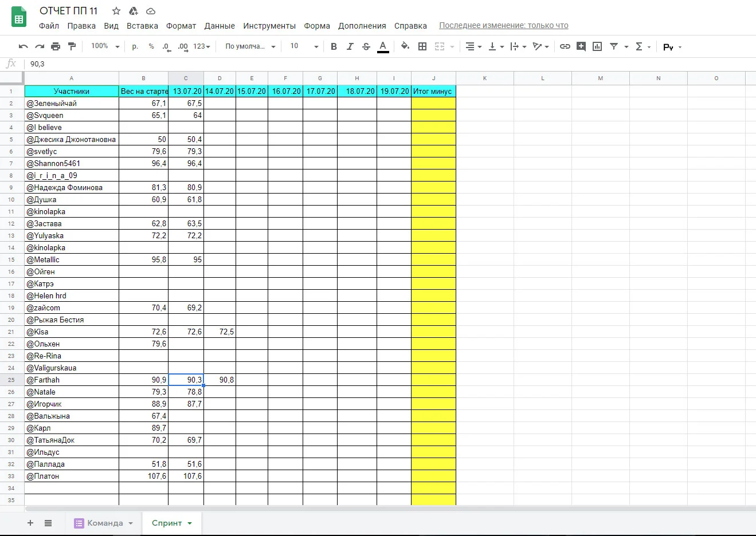Select the Итог минус header cell
Image resolution: width=756 pixels, height=536 pixels.
click(434, 91)
